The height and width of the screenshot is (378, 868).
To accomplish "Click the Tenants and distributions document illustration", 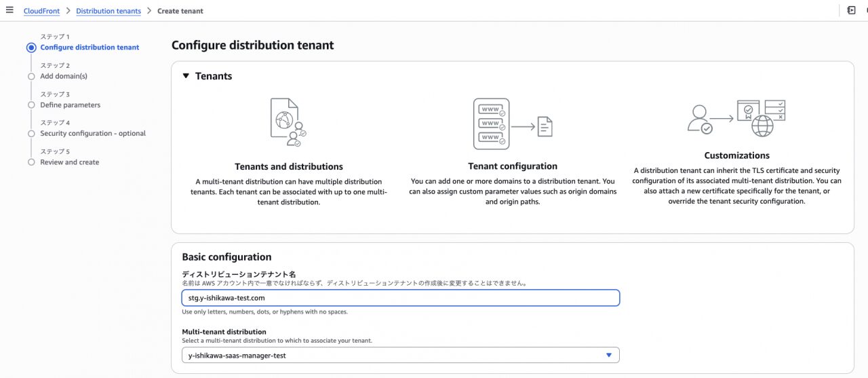I will pos(288,122).
